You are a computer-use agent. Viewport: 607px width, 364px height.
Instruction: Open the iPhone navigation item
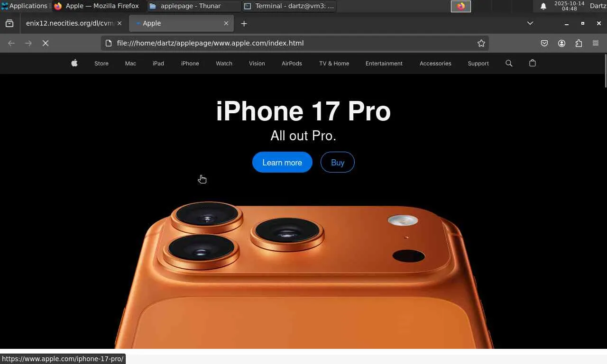(190, 64)
